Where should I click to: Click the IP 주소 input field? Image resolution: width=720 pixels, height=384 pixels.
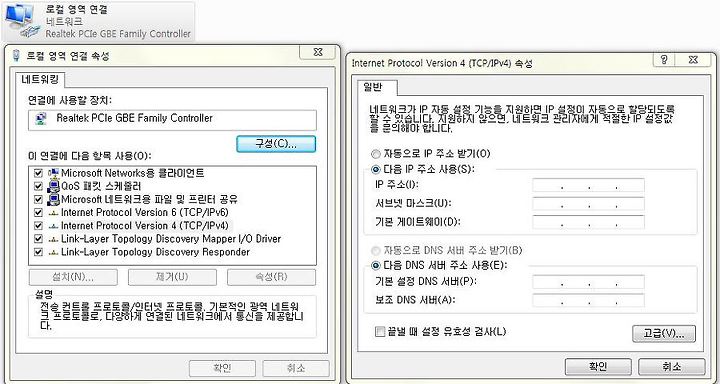click(589, 186)
